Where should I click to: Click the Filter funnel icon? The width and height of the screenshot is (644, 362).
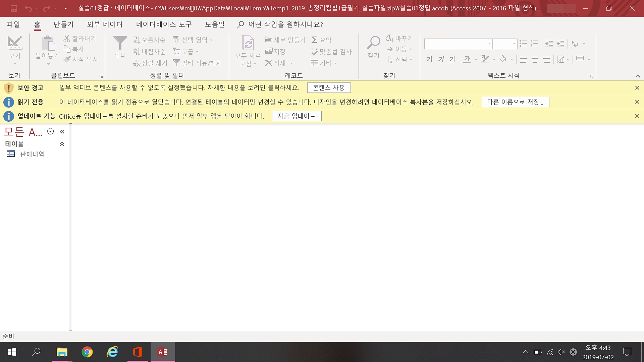click(x=120, y=44)
